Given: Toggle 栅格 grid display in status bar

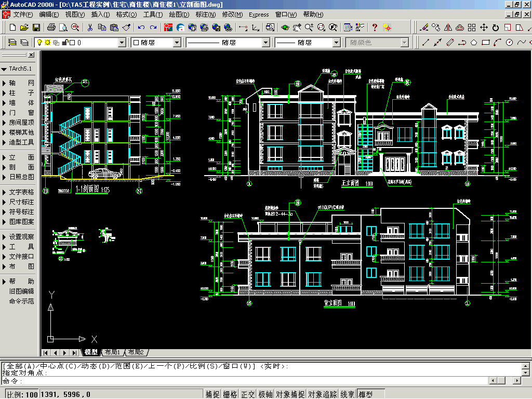Looking at the screenshot, I should click(230, 394).
